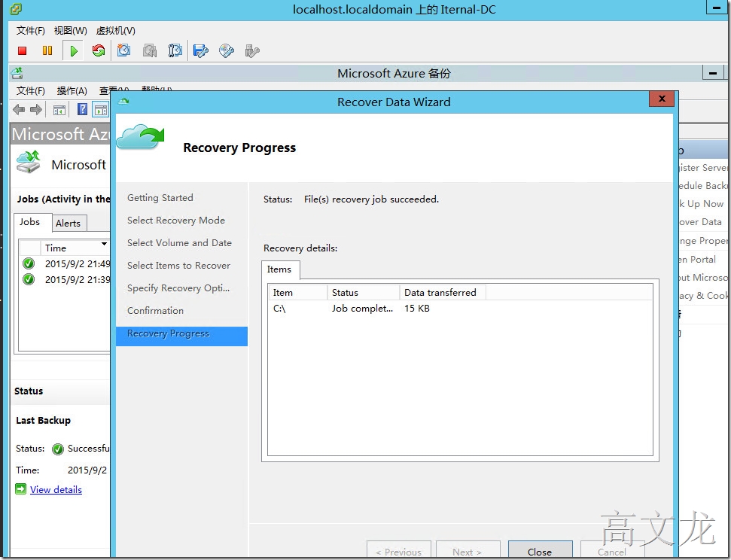
Task: Open the snapshot manager icon
Action: tap(175, 50)
